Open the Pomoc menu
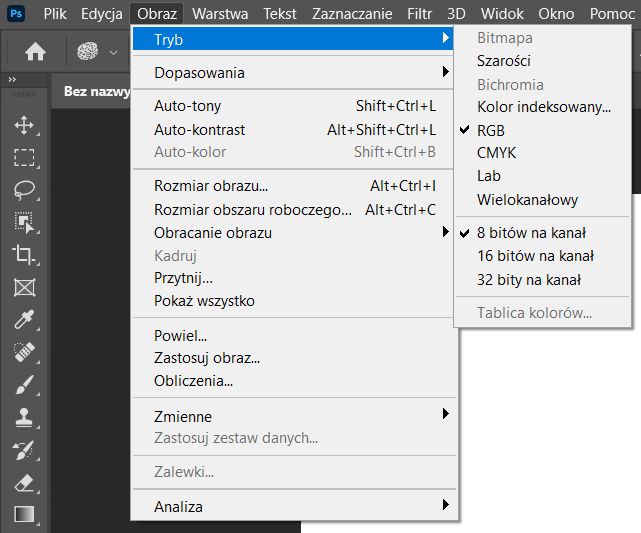Viewport: 641px width, 533px height. pyautogui.click(x=612, y=14)
